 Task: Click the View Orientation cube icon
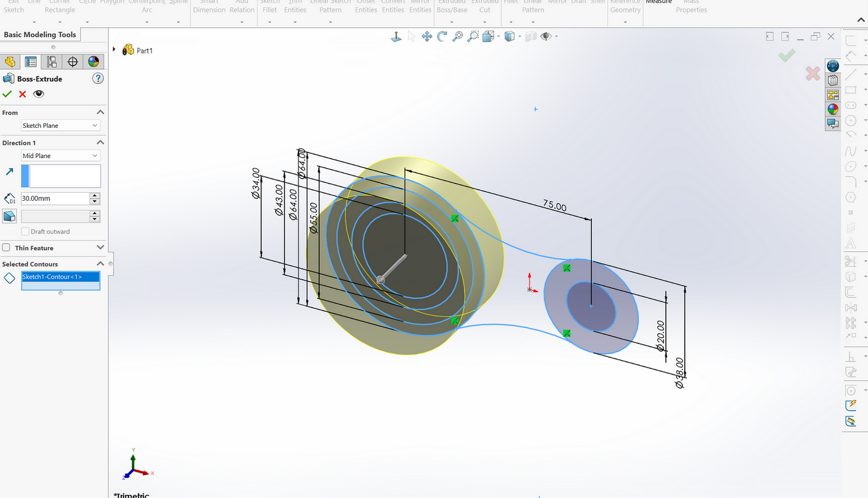(487, 37)
